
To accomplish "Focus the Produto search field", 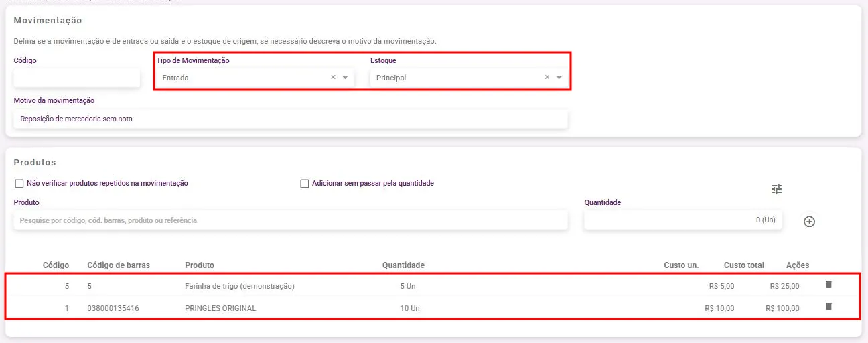I will [291, 220].
